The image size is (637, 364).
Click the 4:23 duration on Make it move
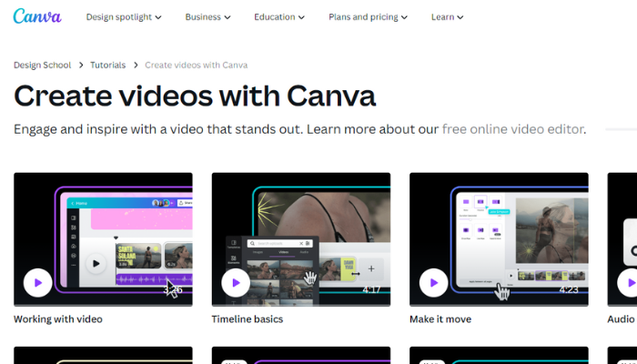[x=569, y=289]
